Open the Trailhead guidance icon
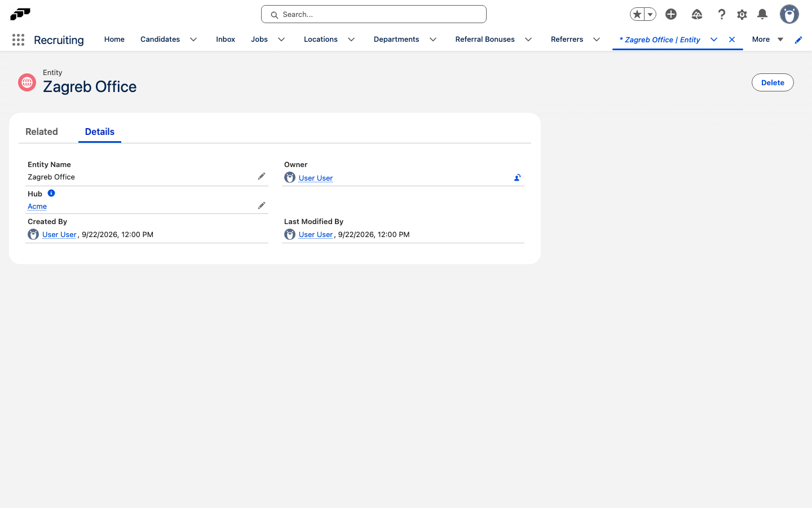Viewport: 812px width, 508px height. click(x=697, y=14)
